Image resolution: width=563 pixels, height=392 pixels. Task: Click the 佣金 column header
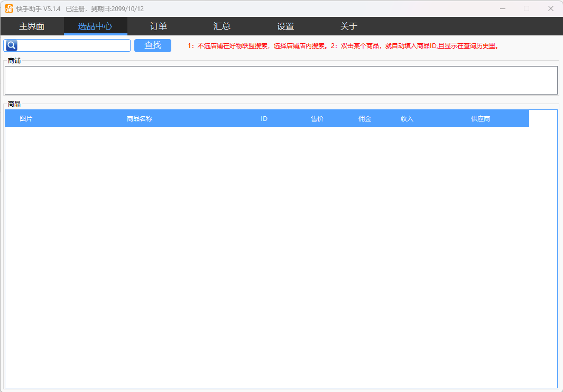[x=365, y=119]
